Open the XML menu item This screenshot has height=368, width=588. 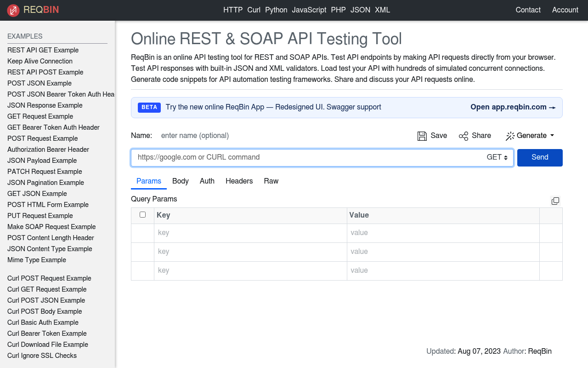[x=383, y=10]
